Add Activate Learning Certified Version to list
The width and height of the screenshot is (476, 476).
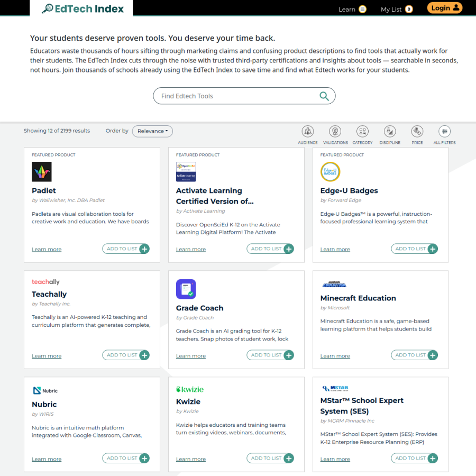(270, 249)
